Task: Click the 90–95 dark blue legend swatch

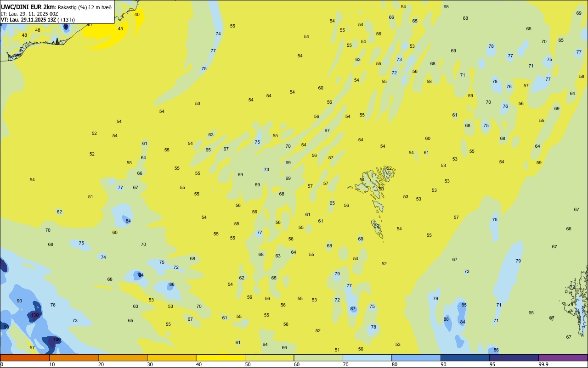Action: point(465,357)
